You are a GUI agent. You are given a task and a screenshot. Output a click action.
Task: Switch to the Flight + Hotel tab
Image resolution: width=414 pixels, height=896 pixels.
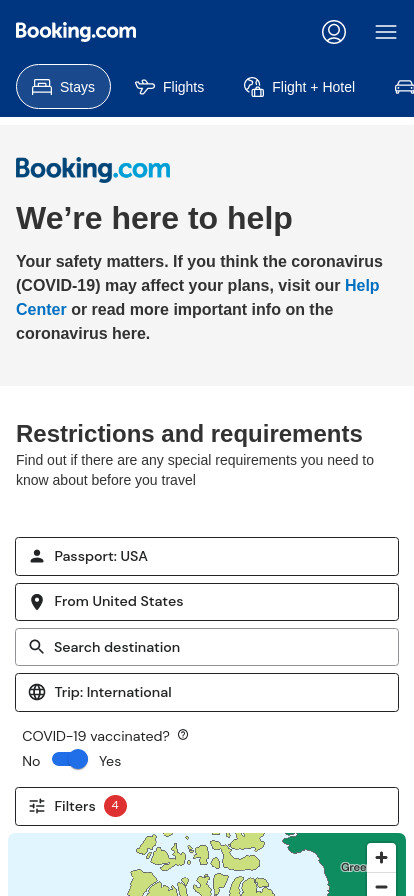(x=300, y=87)
